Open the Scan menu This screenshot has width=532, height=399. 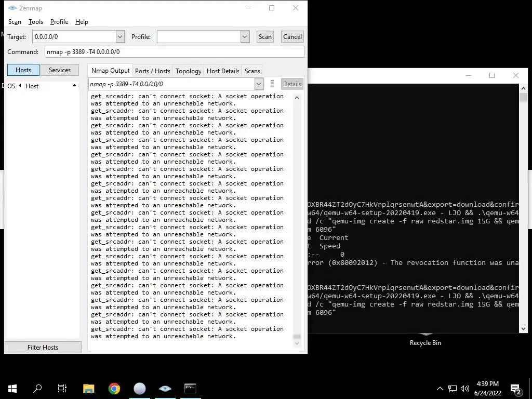tap(15, 22)
